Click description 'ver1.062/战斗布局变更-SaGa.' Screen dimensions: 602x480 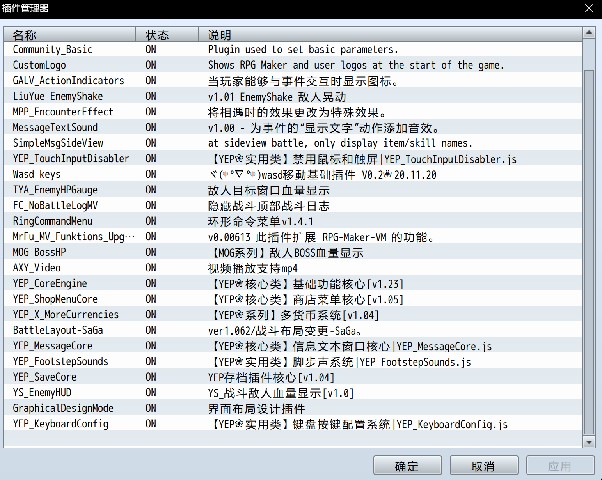(x=284, y=330)
